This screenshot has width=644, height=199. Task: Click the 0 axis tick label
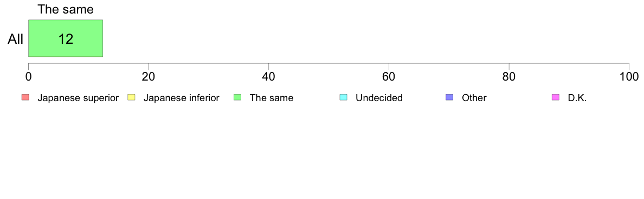coord(28,77)
